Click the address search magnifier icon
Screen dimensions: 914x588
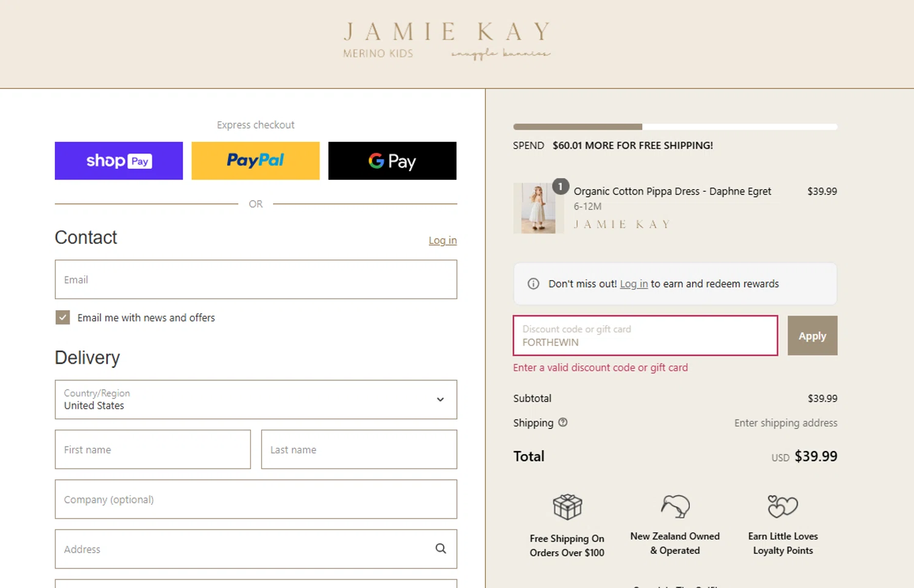click(x=441, y=549)
